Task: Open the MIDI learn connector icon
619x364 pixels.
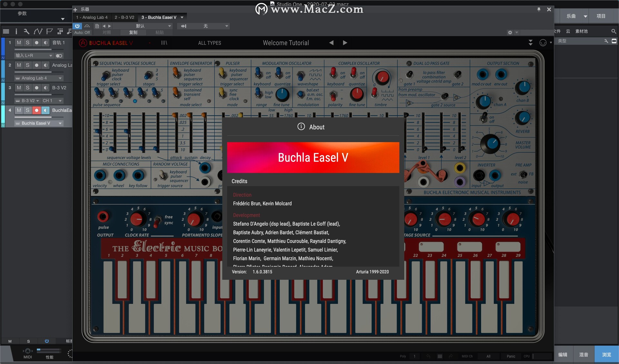Action: coord(543,43)
